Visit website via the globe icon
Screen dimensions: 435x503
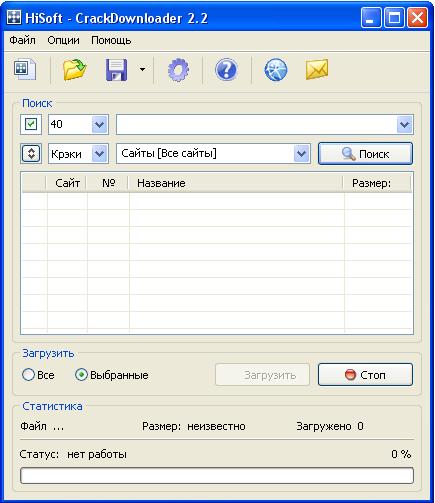coord(276,70)
